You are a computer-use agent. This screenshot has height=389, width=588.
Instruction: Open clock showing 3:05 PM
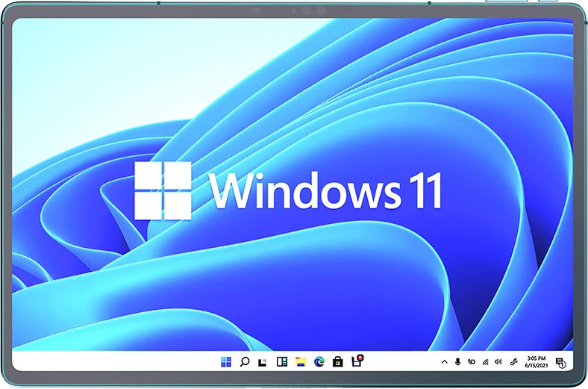coord(537,361)
